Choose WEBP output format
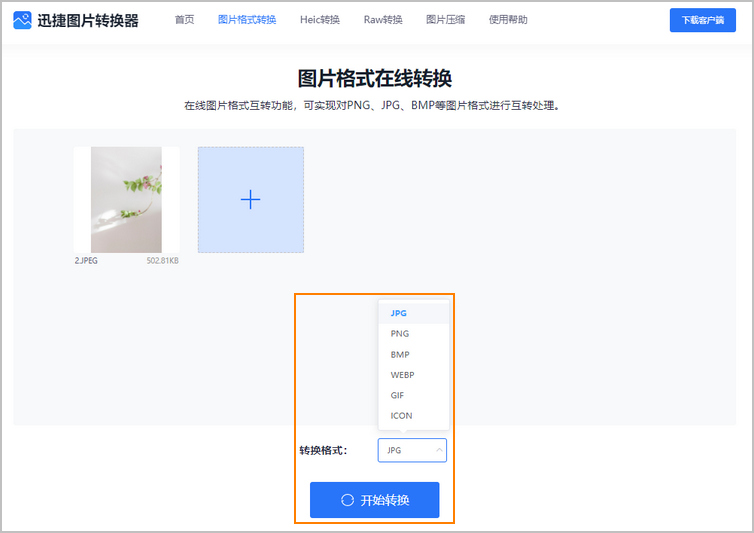Viewport: 754px width, 533px height. (x=414, y=375)
